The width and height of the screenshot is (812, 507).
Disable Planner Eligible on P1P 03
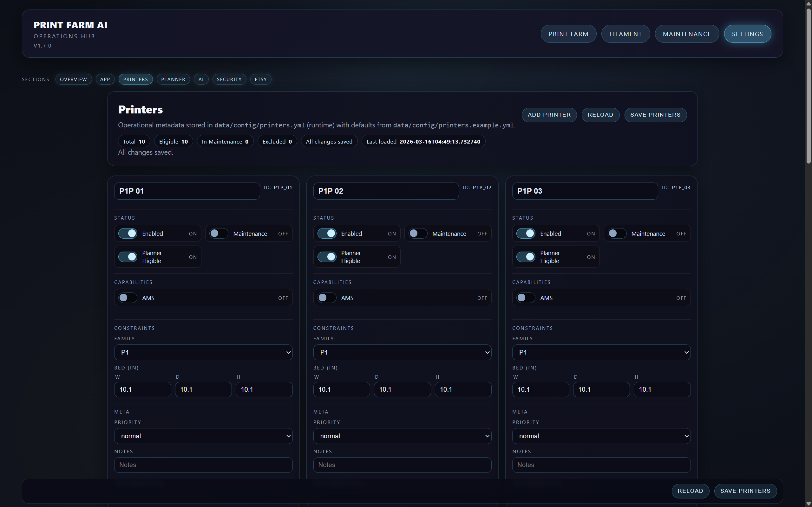[526, 257]
